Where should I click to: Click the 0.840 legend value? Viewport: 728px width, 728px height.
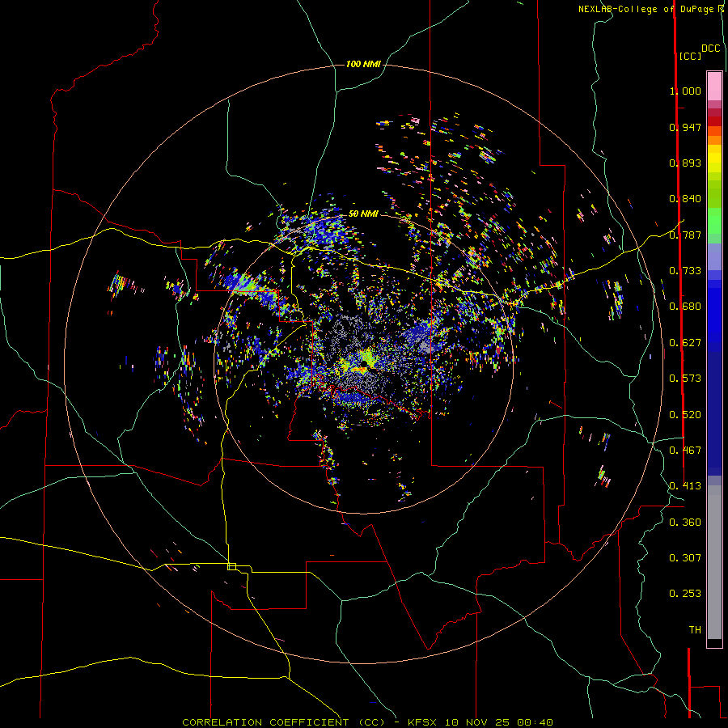pos(685,199)
